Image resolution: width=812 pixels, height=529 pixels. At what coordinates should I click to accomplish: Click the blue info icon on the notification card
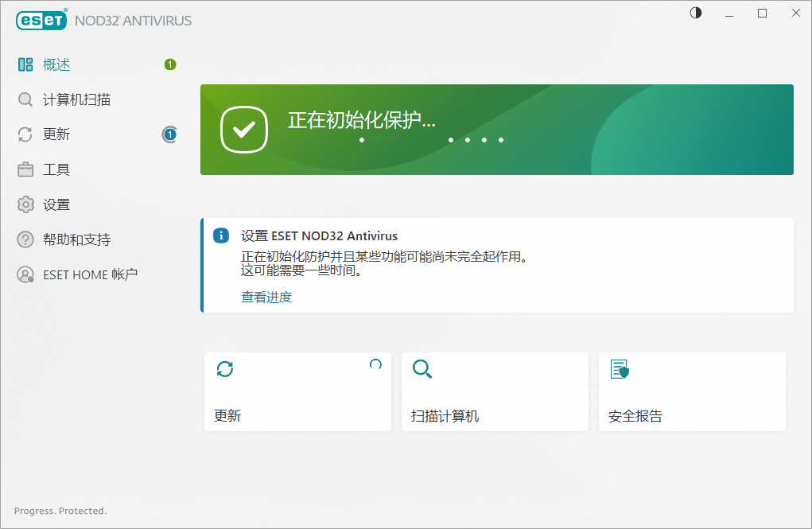click(x=220, y=235)
